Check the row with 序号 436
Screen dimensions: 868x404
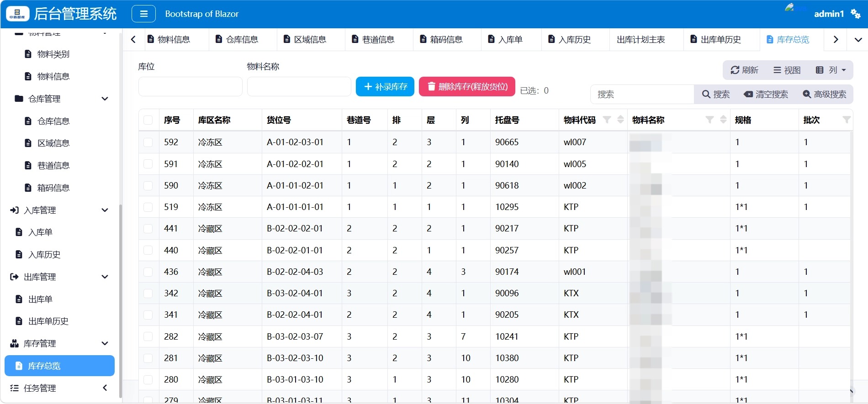point(148,272)
